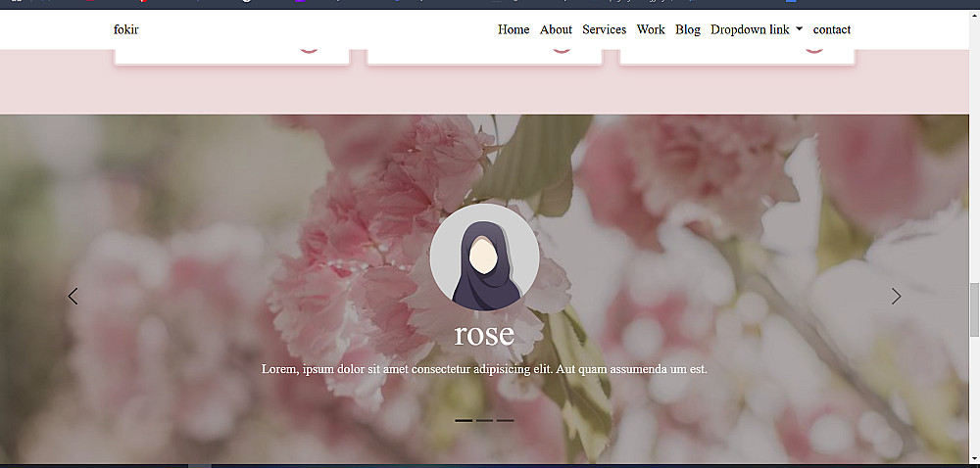Show the previous carousel slide
Screen dimensions: 980x468
click(73, 297)
